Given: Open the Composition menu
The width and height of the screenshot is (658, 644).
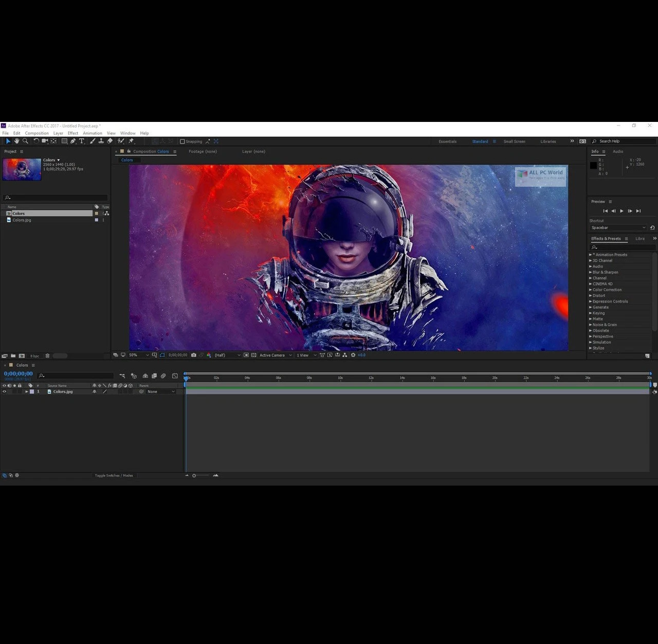Looking at the screenshot, I should (36, 133).
